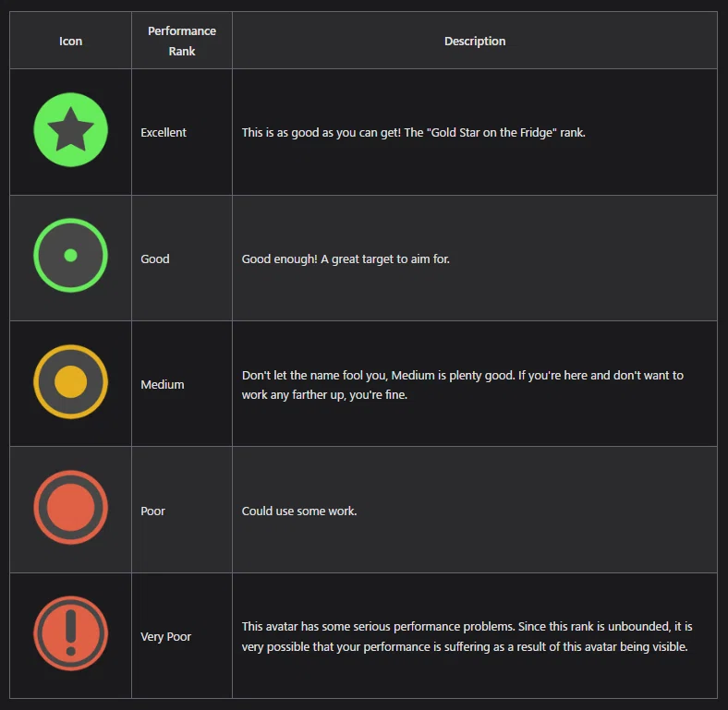Click the Excellent rank label
The image size is (728, 710).
pyautogui.click(x=164, y=133)
